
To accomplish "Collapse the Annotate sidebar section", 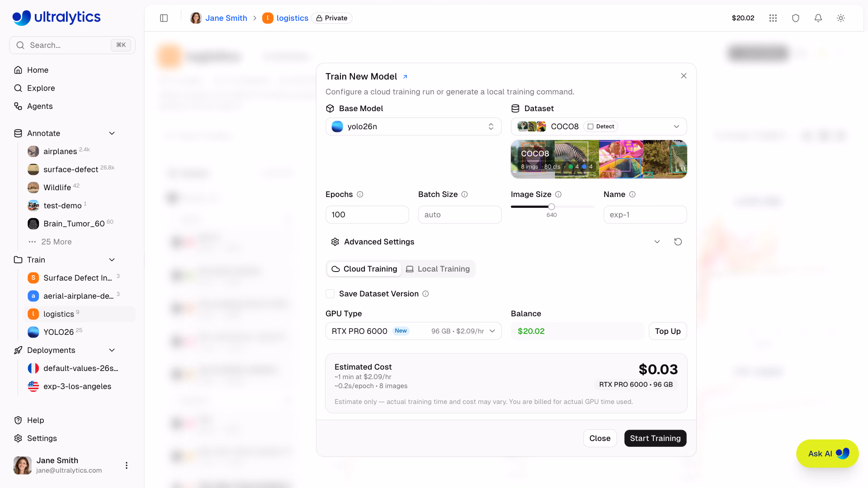I will click(x=112, y=133).
